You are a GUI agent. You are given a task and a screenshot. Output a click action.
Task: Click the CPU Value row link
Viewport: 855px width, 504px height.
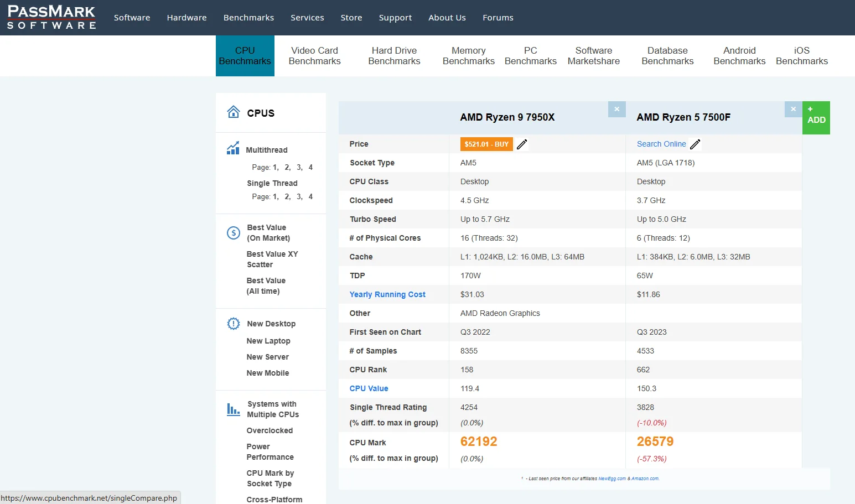(x=369, y=388)
